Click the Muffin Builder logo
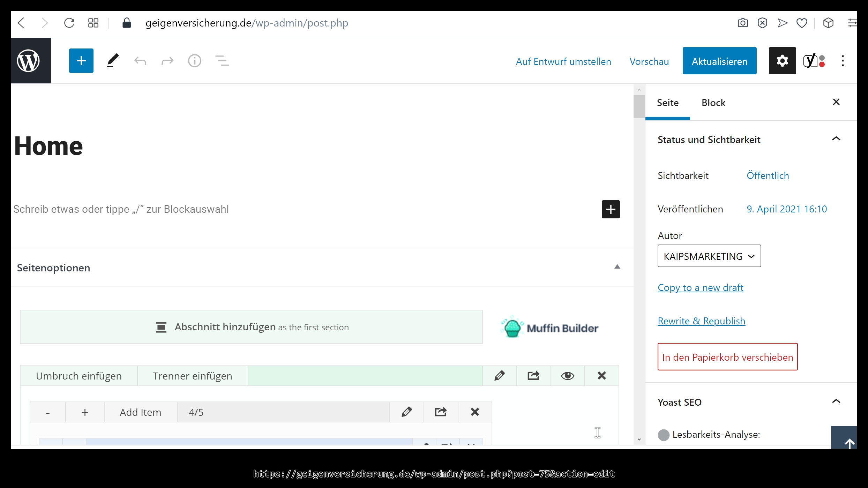The height and width of the screenshot is (488, 868). tap(549, 327)
